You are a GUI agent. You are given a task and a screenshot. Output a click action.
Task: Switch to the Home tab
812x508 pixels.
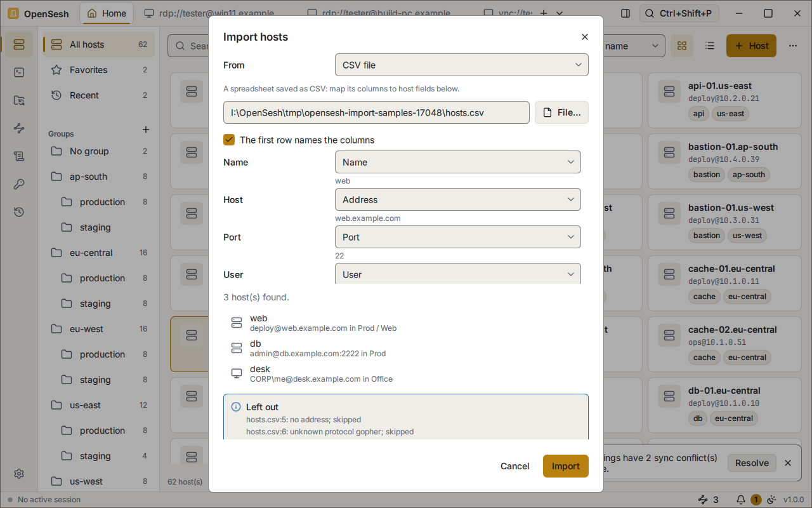point(107,13)
